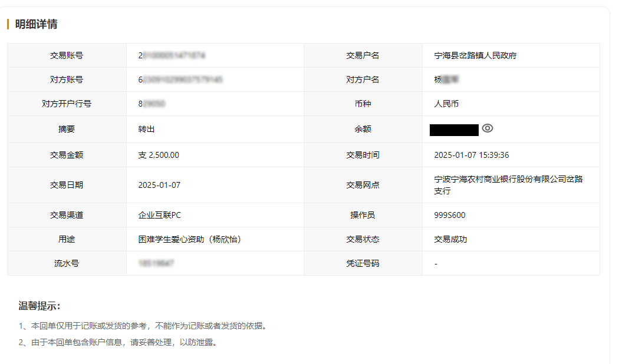Click the 转出 summary value
This screenshot has height=364, width=619.
146,129
